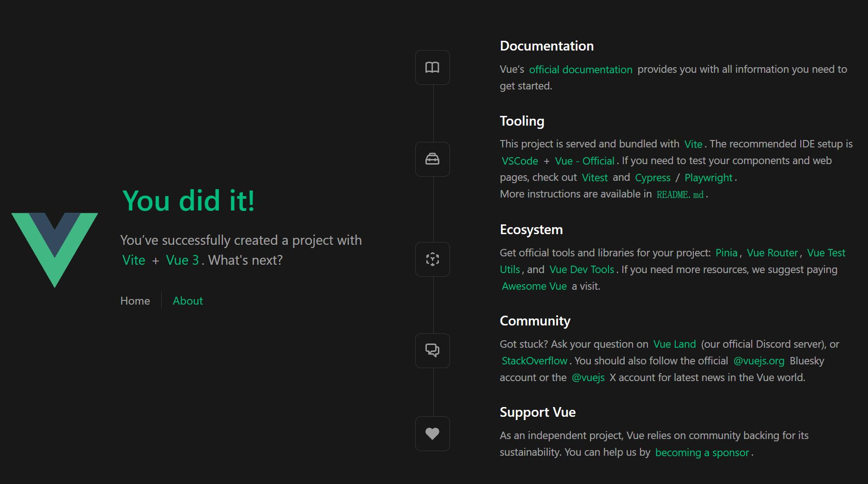The image size is (868, 484).
Task: Visit the Vitest link
Action: 595,178
